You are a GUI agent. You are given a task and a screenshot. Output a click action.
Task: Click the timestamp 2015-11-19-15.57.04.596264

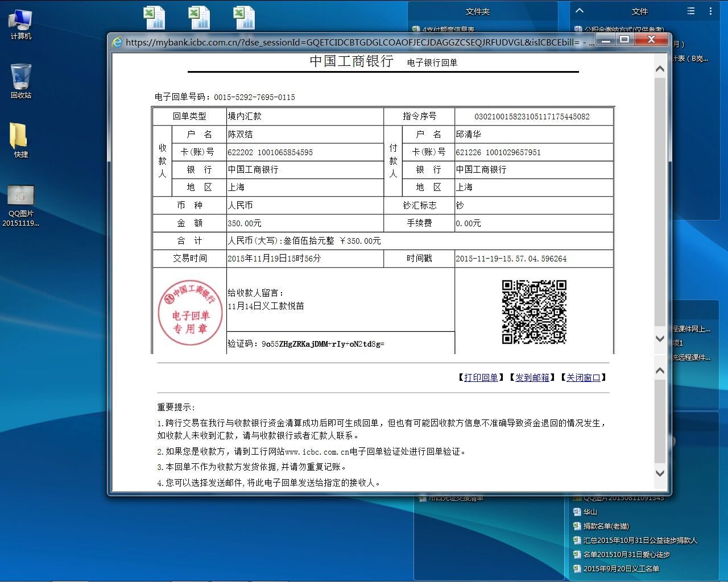(x=511, y=259)
